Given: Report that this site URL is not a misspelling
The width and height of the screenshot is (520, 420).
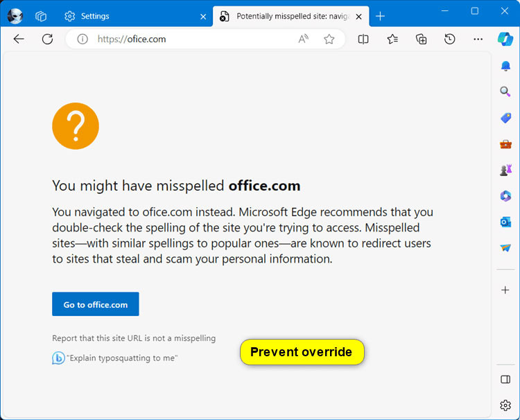Looking at the screenshot, I should 134,338.
